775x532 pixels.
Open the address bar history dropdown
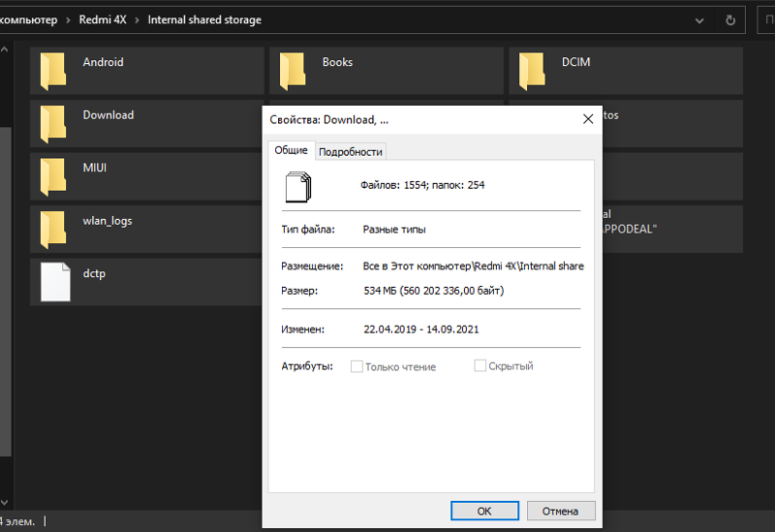(x=700, y=19)
